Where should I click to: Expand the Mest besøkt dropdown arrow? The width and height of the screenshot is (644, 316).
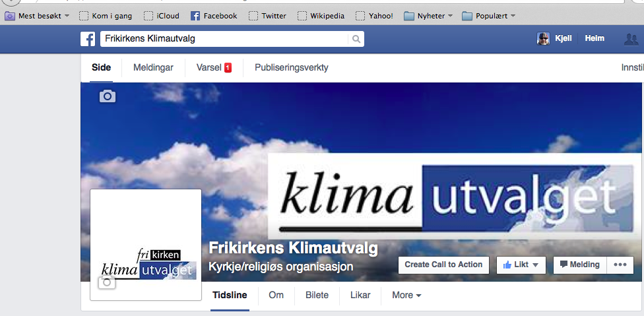point(67,16)
